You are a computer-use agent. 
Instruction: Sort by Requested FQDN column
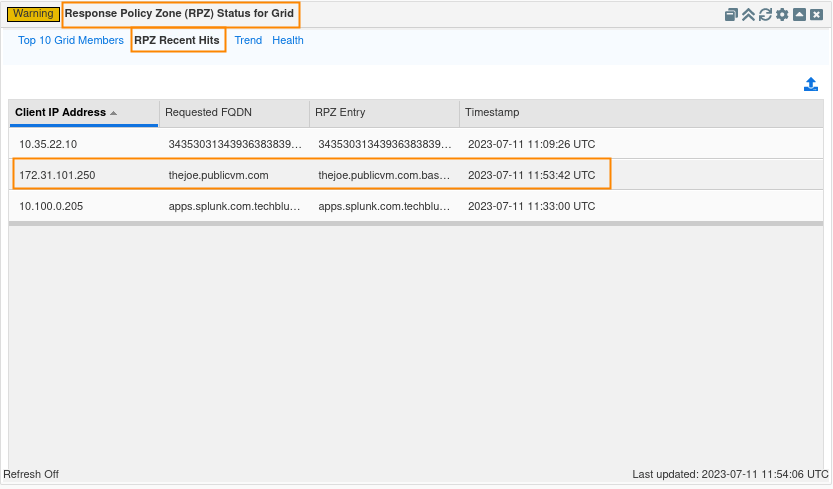234,113
